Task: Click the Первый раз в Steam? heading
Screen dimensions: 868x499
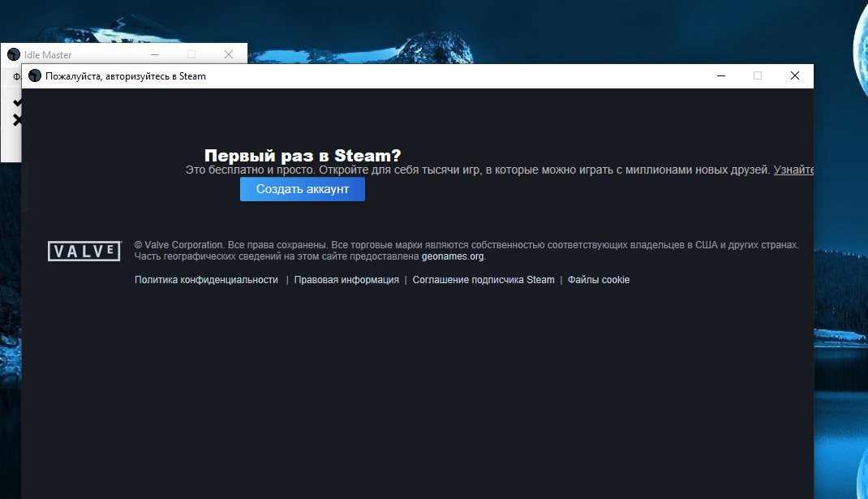Action: pos(303,156)
